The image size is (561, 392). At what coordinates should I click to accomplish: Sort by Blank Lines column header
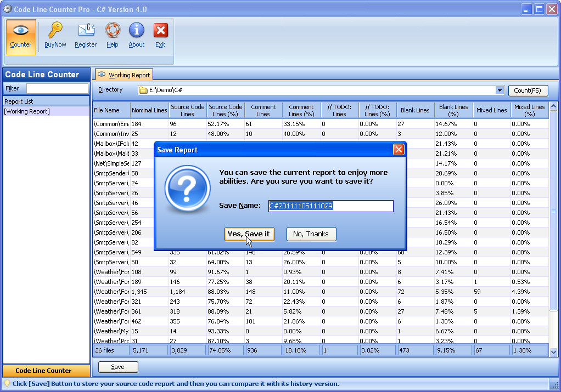[x=416, y=110]
